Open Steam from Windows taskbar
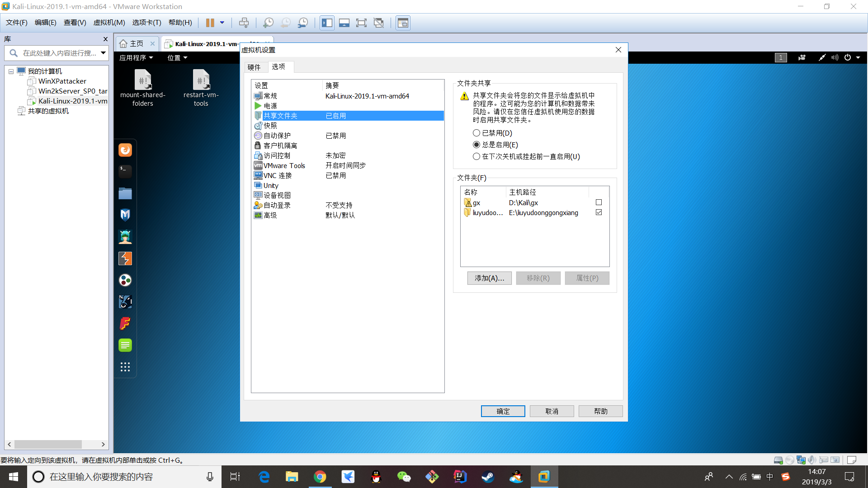This screenshot has height=488, width=868. pos(488,477)
